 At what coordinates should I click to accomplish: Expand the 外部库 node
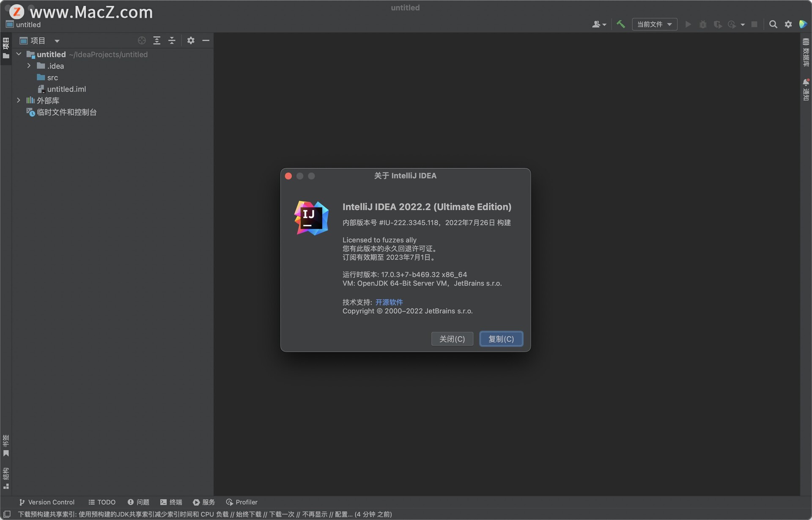[18, 100]
